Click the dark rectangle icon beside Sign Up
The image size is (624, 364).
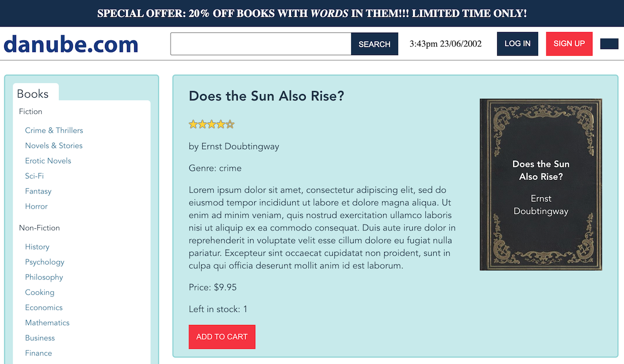(x=609, y=44)
